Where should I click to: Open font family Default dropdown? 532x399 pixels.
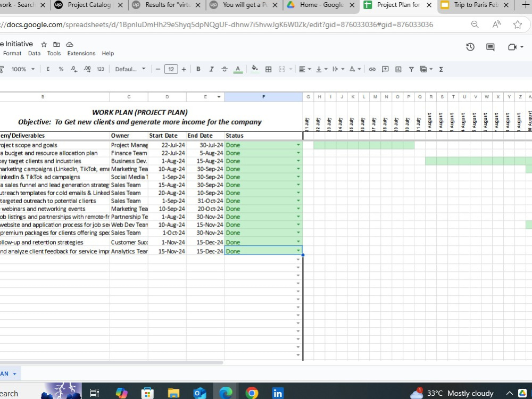tap(130, 69)
